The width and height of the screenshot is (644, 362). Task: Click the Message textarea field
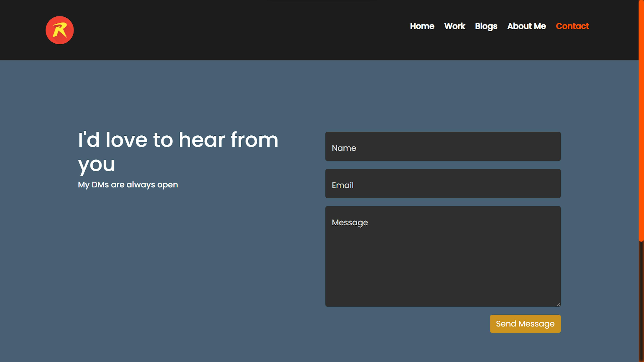pyautogui.click(x=443, y=256)
